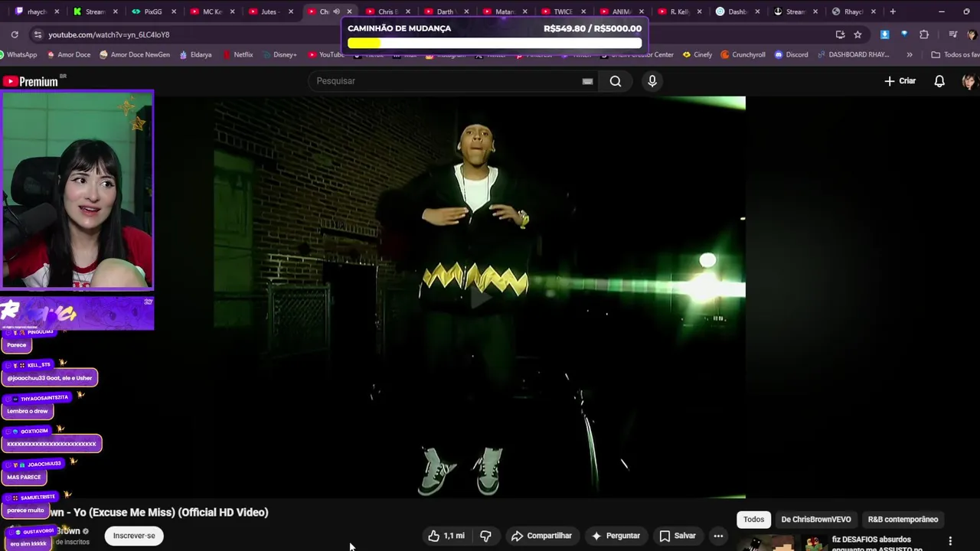Save video with Salvar button
The image size is (980, 551).
click(678, 536)
